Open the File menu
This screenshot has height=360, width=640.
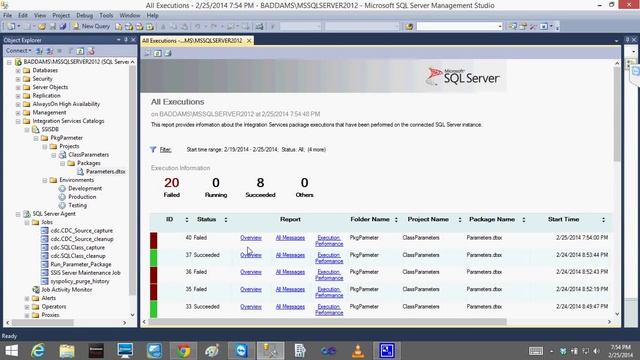tap(8, 16)
